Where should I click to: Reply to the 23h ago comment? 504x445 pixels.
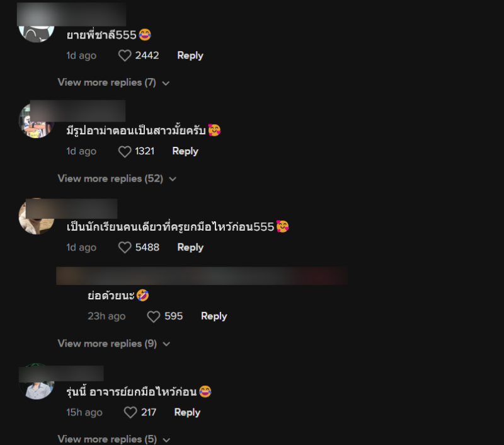214,316
